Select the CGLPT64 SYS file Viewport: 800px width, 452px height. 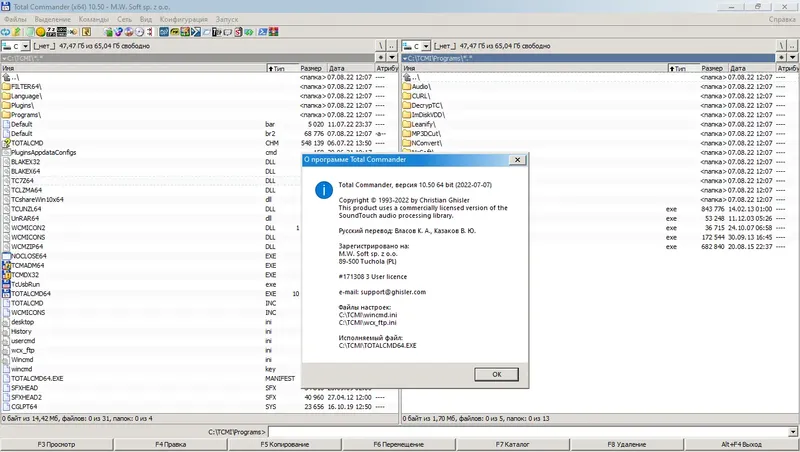(x=199, y=407)
